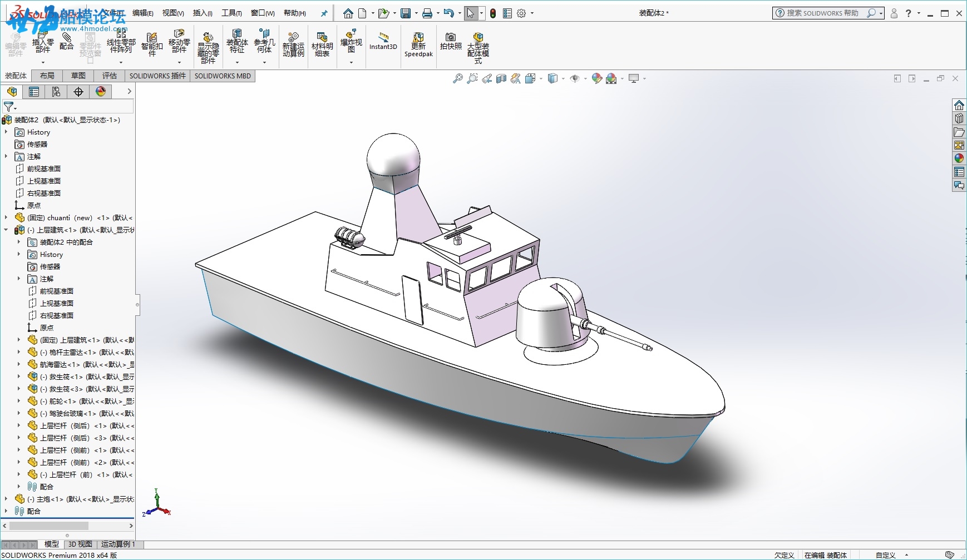Select the 传感器 item under top assembly
The height and width of the screenshot is (560, 967).
pos(37,144)
